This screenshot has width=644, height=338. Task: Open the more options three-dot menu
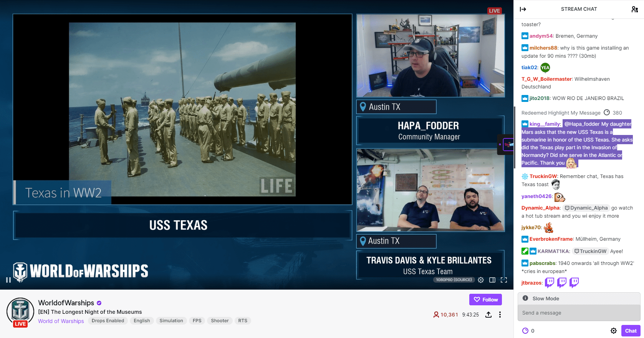coord(500,315)
